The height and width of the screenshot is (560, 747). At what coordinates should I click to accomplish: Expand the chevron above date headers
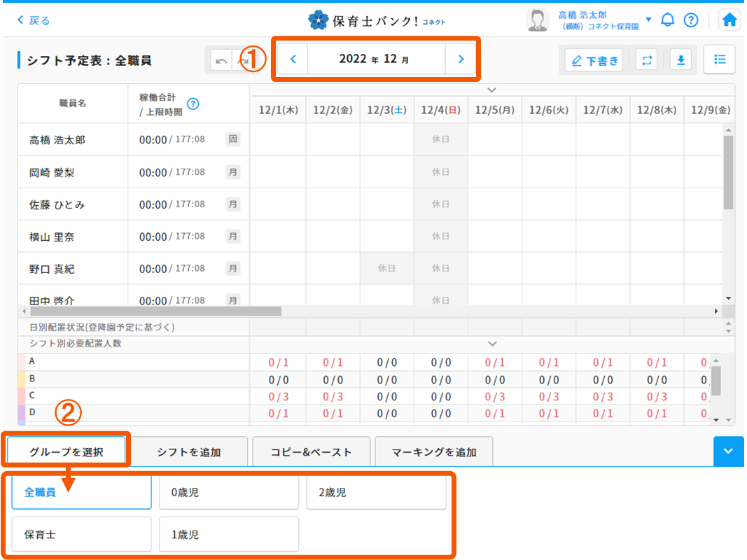coord(492,90)
